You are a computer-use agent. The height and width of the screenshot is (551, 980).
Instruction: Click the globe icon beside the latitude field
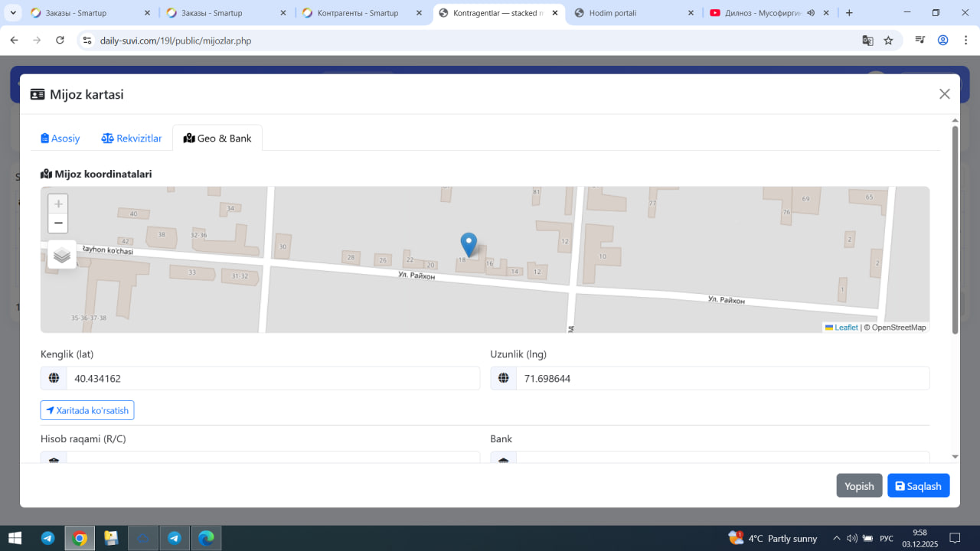pyautogui.click(x=54, y=378)
